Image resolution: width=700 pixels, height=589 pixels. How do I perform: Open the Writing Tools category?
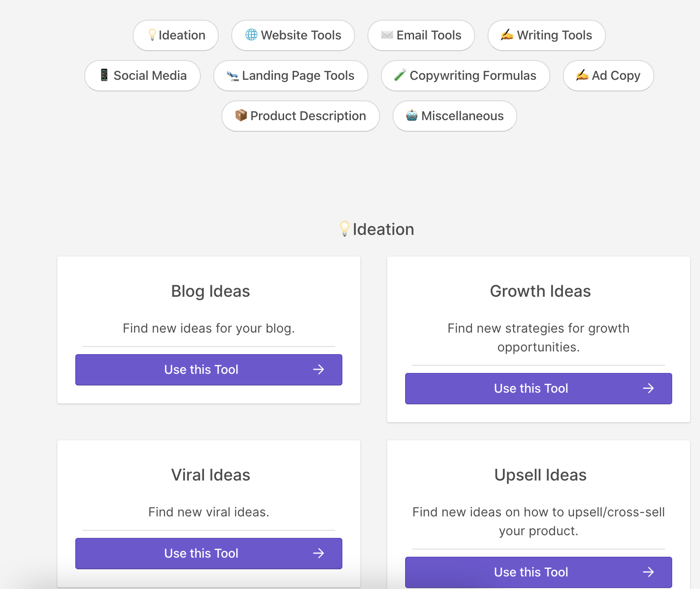546,35
